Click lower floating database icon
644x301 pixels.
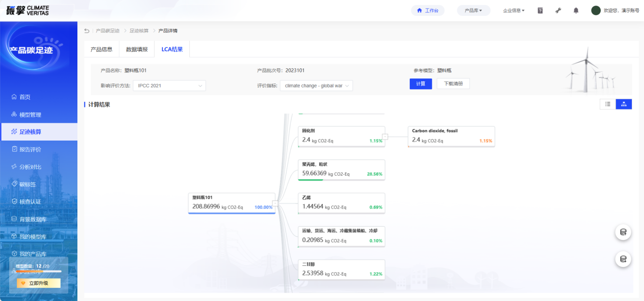coord(623,259)
